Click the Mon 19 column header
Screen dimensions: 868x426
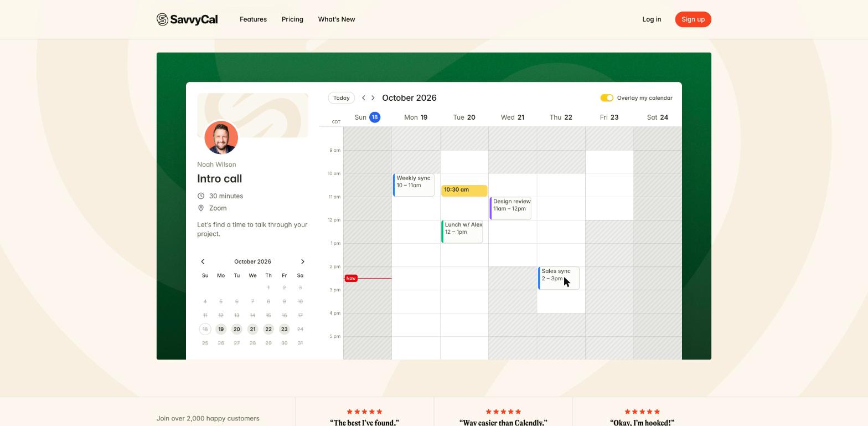(416, 117)
